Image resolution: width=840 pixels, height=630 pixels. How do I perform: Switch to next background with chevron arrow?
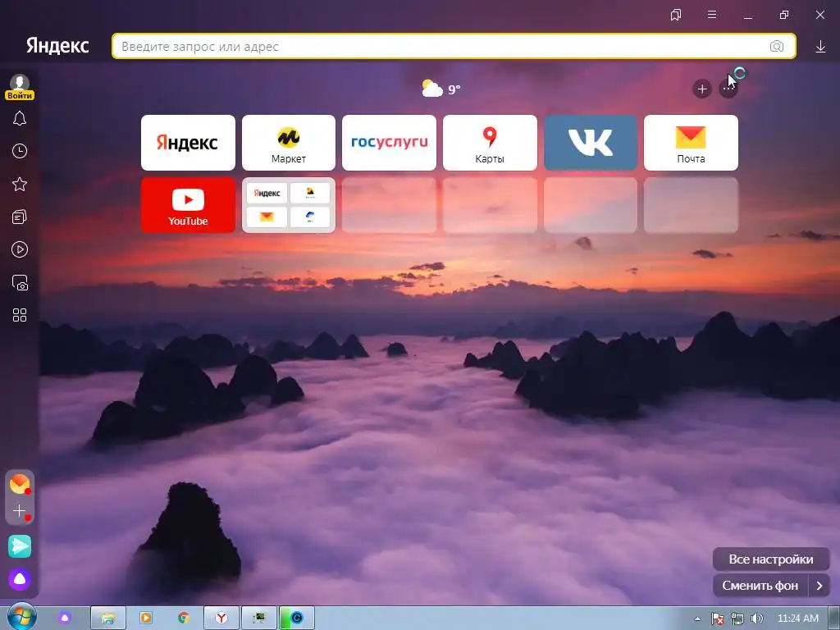[819, 586]
